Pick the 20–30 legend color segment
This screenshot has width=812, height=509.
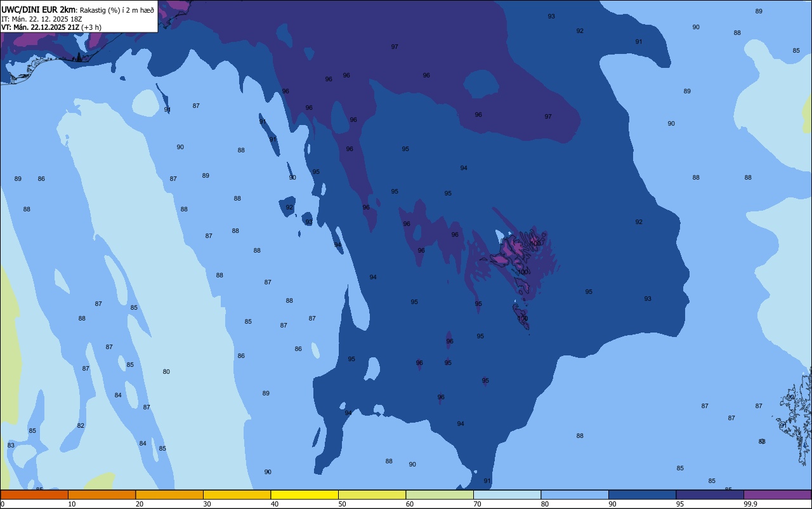coord(169,494)
